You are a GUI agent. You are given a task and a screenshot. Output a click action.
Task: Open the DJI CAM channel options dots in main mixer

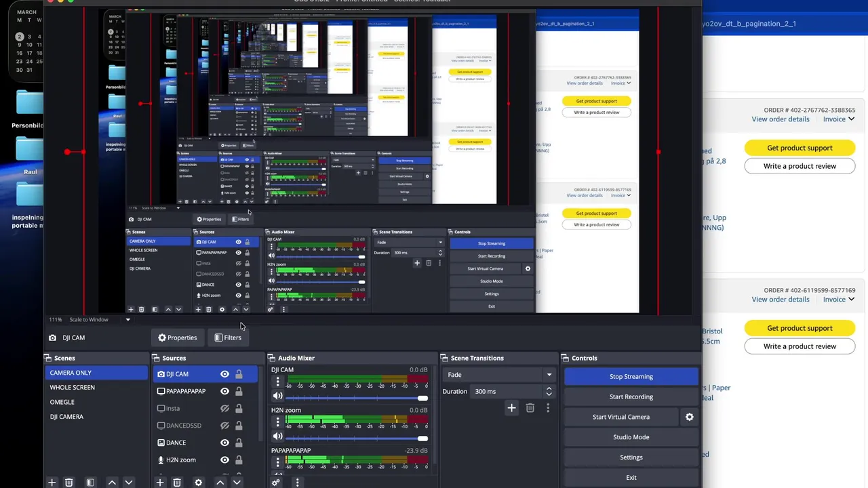click(x=277, y=382)
